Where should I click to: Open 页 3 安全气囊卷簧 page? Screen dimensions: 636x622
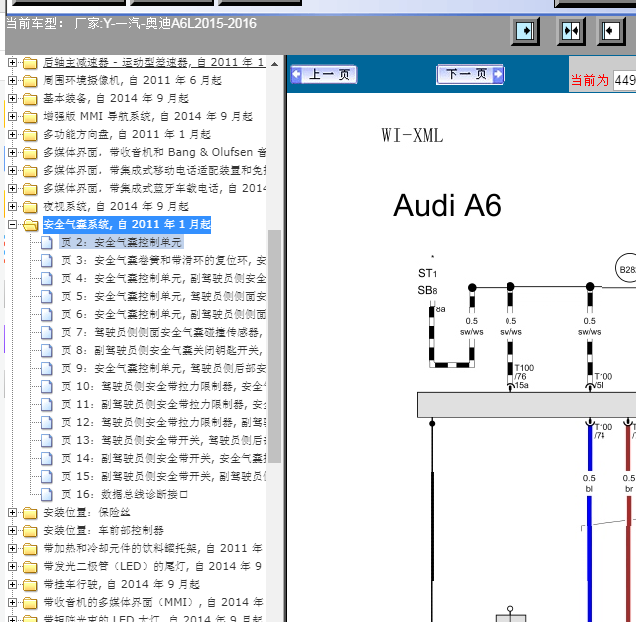click(x=163, y=260)
